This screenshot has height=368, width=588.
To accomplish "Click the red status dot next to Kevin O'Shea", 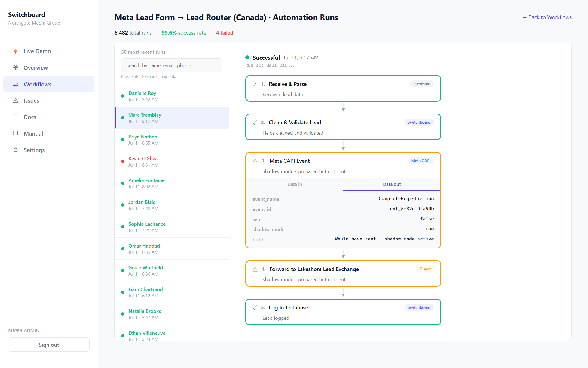I will [x=123, y=161].
